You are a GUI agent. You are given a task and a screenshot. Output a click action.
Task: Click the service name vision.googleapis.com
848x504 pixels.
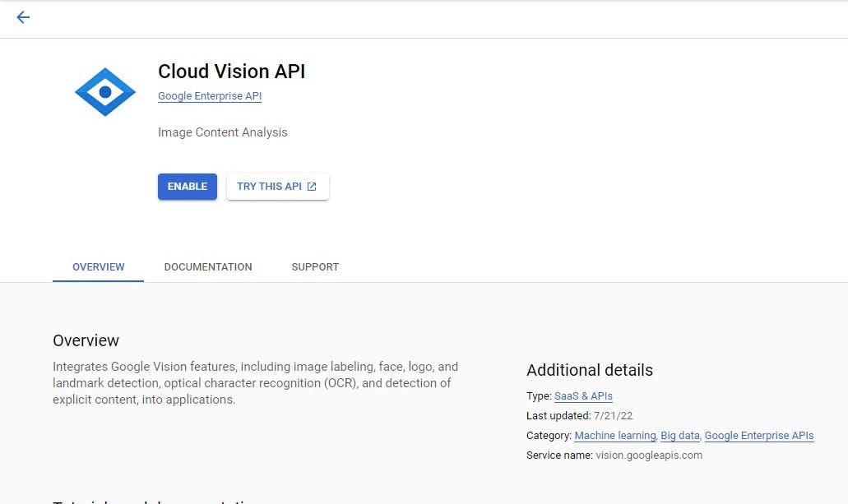point(649,455)
